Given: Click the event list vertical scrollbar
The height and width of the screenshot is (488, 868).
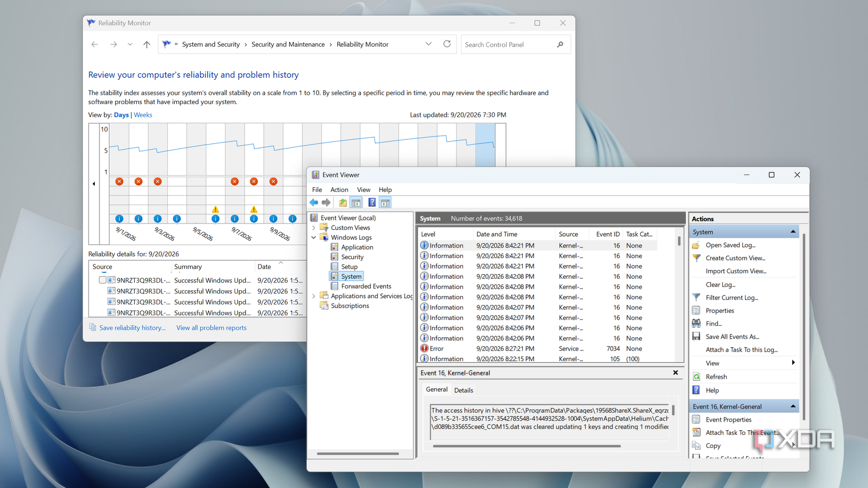Looking at the screenshot, I should 679,241.
